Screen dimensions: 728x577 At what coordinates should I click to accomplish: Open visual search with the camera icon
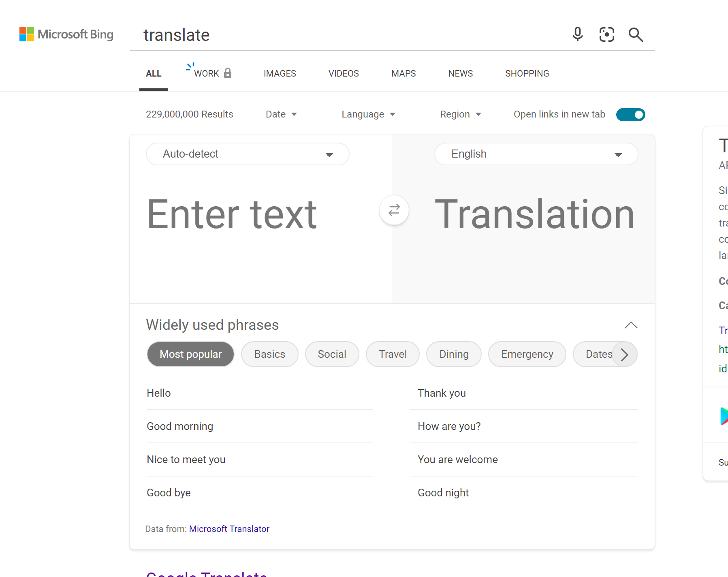pos(606,35)
